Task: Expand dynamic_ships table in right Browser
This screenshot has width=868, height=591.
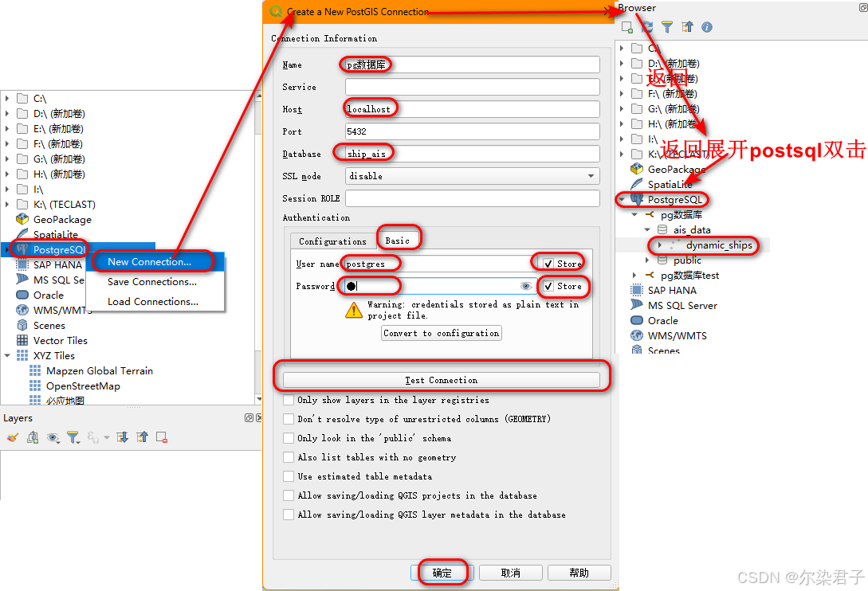Action: [660, 245]
